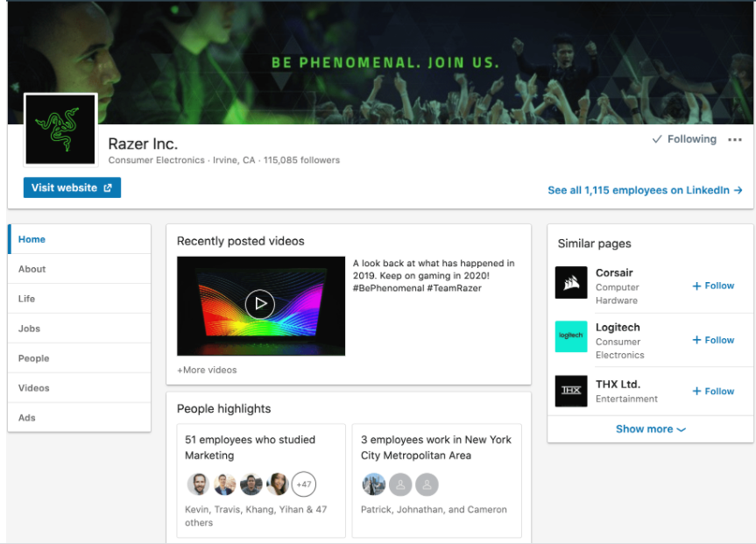Screen dimensions: 756x544
Task: Click the Corsair sails logo
Action: tap(571, 282)
